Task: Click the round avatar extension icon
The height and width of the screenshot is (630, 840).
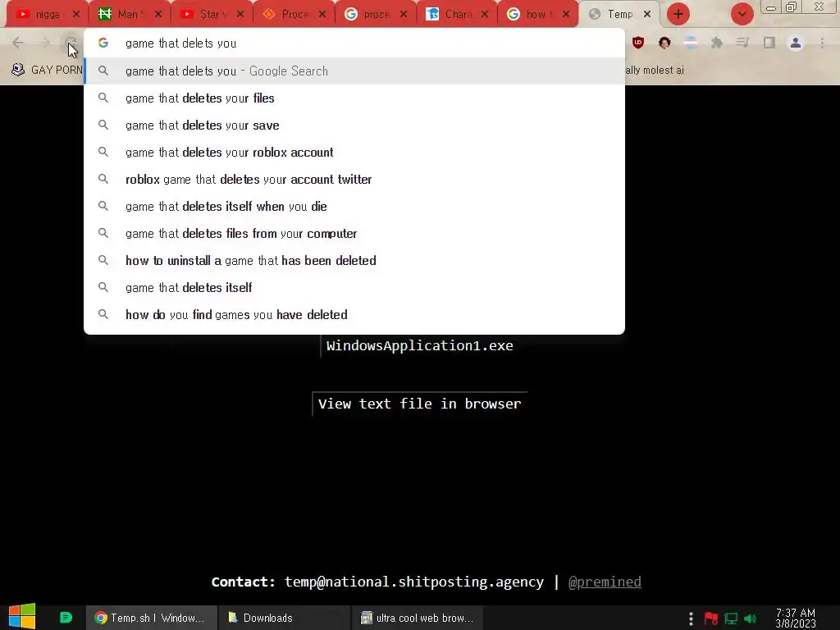Action: pos(664,43)
